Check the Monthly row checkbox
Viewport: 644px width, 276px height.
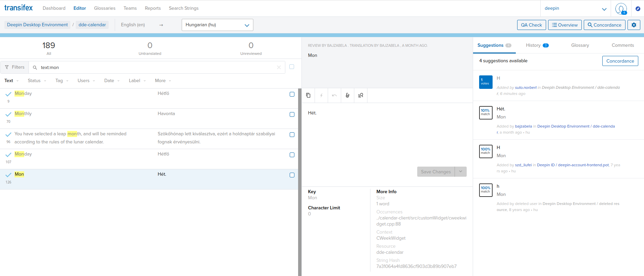[292, 114]
